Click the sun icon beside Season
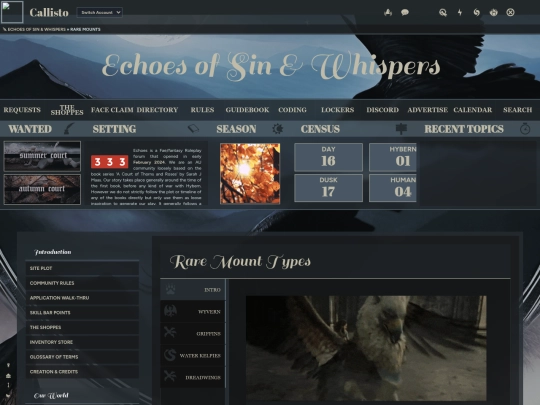 (x=278, y=129)
